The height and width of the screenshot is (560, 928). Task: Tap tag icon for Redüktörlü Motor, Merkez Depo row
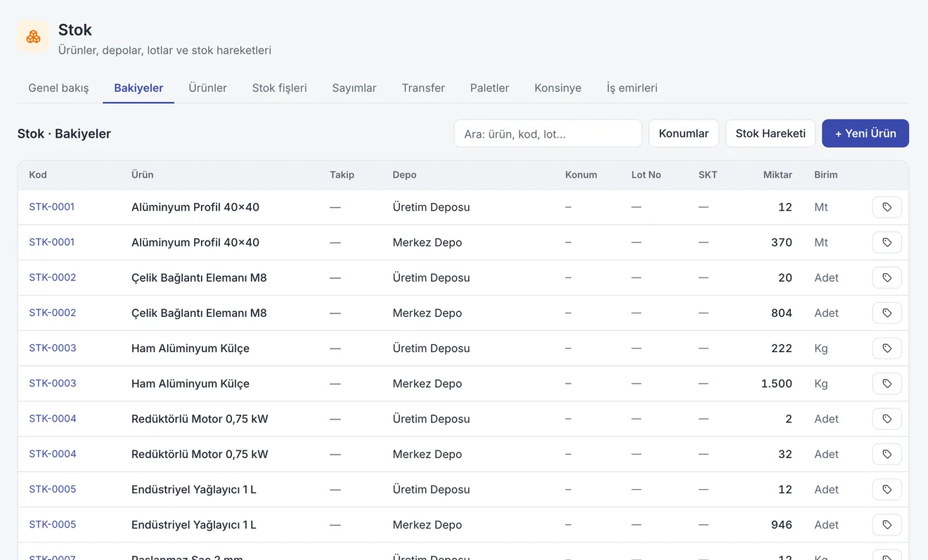click(x=887, y=454)
